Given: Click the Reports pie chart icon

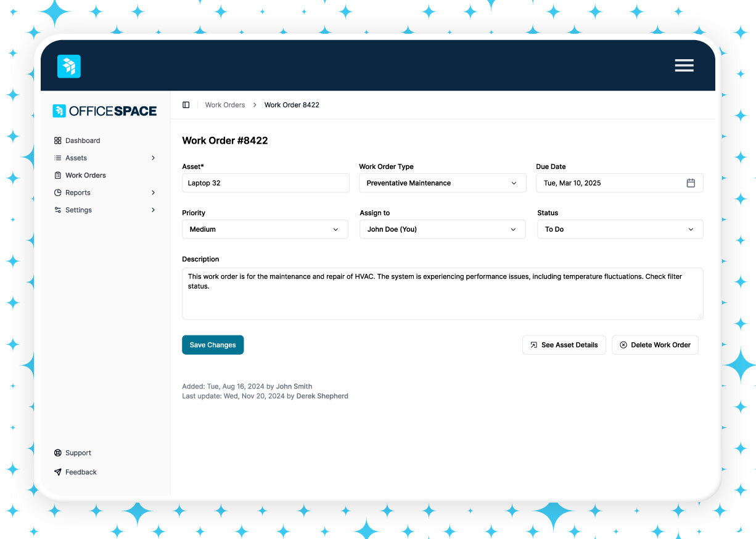Looking at the screenshot, I should (x=58, y=192).
